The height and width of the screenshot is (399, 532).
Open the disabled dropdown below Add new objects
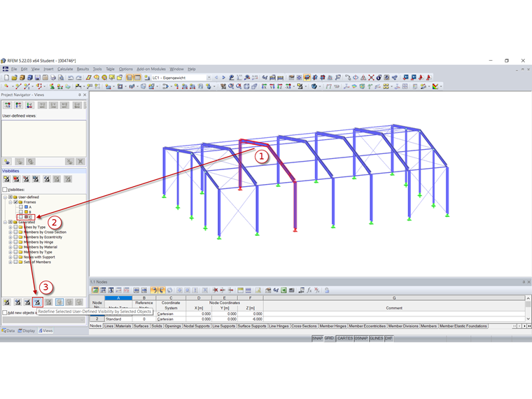click(x=44, y=320)
